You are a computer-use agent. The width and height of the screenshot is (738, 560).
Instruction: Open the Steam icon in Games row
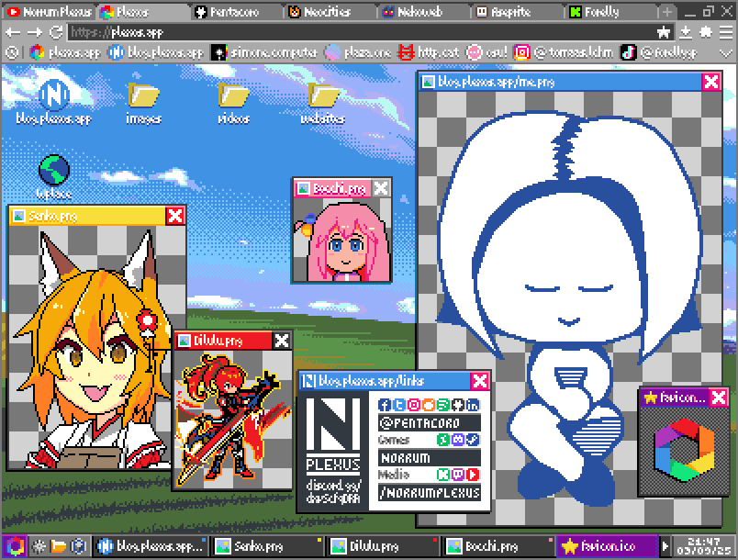tap(472, 440)
